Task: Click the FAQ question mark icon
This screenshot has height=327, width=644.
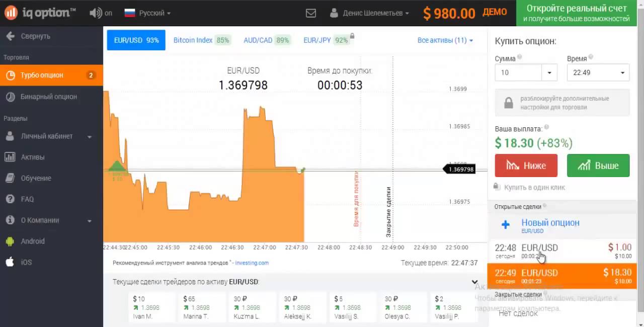Action: (10, 199)
